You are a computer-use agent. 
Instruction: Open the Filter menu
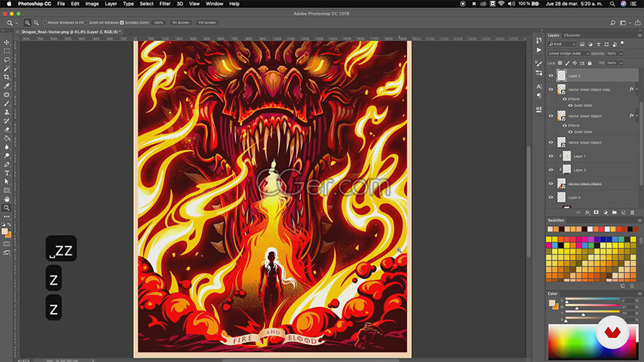[x=165, y=4]
